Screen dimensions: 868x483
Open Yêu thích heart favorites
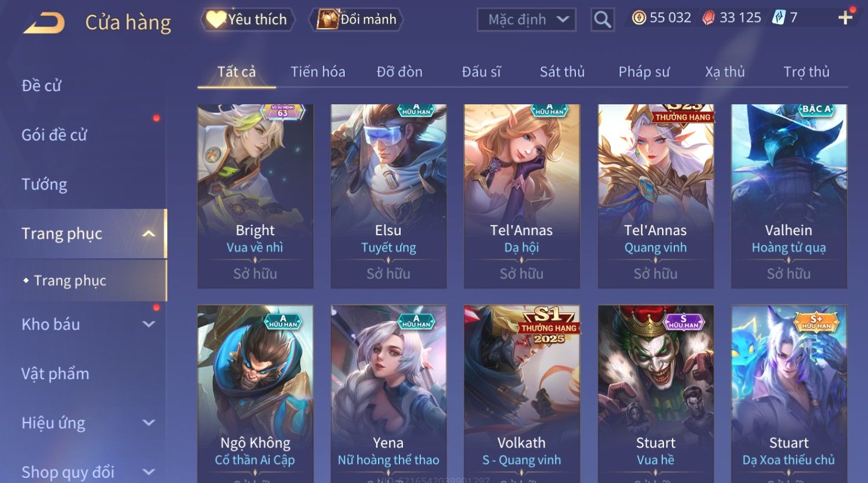point(248,20)
